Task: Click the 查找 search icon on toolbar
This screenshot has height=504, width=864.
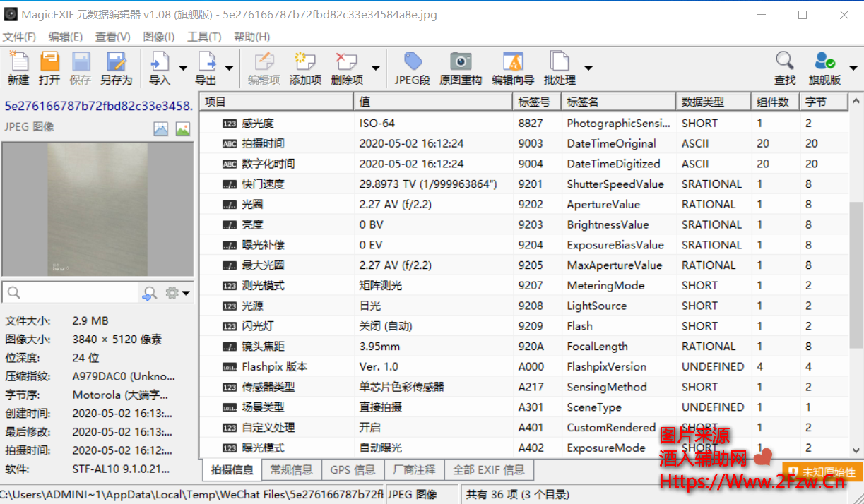Action: click(784, 68)
